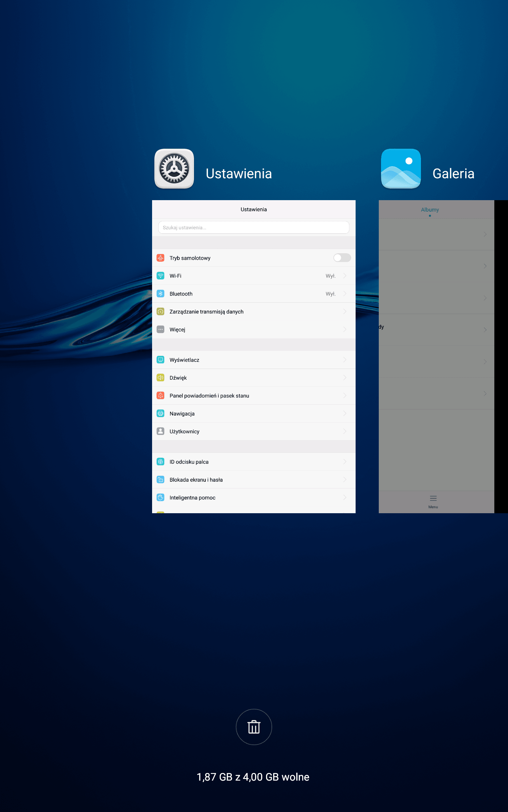Screen dimensions: 508x812
Task: Tap the Galeria app icon
Action: [401, 168]
